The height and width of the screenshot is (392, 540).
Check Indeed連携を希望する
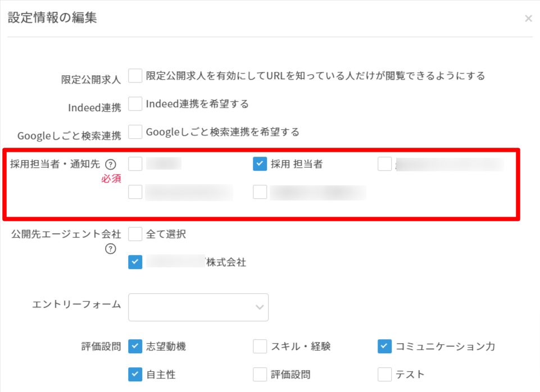click(135, 103)
